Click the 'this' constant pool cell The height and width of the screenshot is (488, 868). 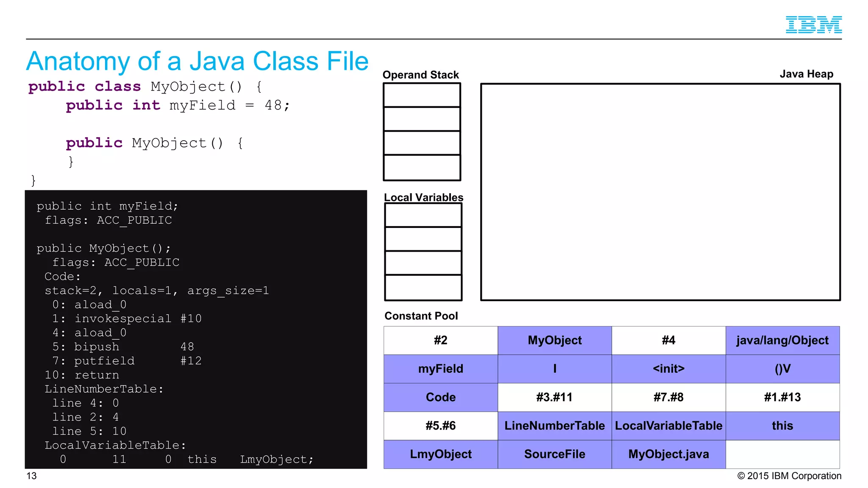coord(782,426)
